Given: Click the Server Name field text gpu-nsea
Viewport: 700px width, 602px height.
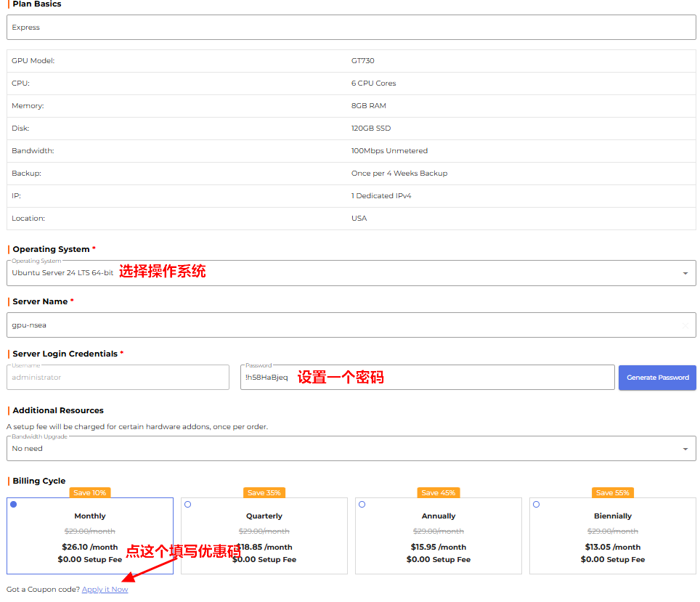Looking at the screenshot, I should pyautogui.click(x=29, y=325).
